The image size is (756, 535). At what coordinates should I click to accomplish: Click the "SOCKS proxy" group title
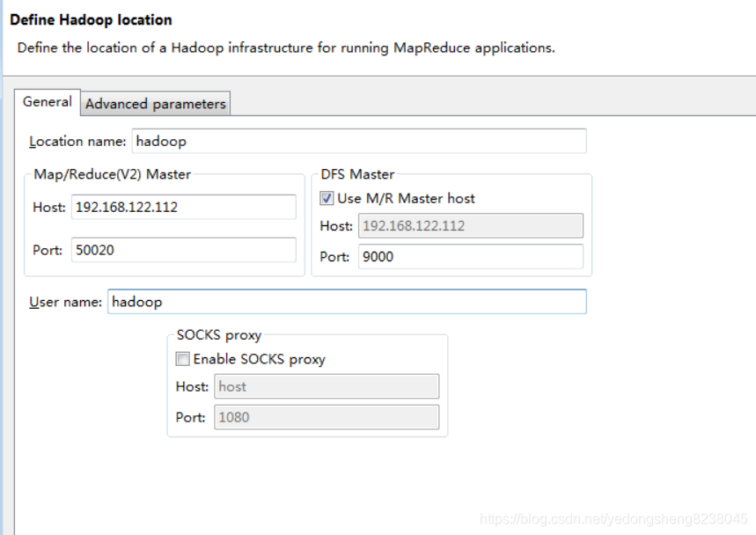(219, 335)
